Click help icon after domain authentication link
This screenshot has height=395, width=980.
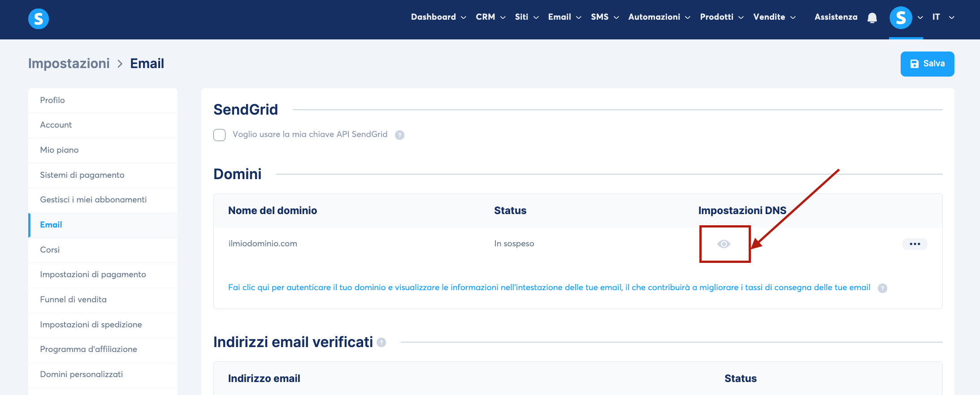tap(882, 288)
